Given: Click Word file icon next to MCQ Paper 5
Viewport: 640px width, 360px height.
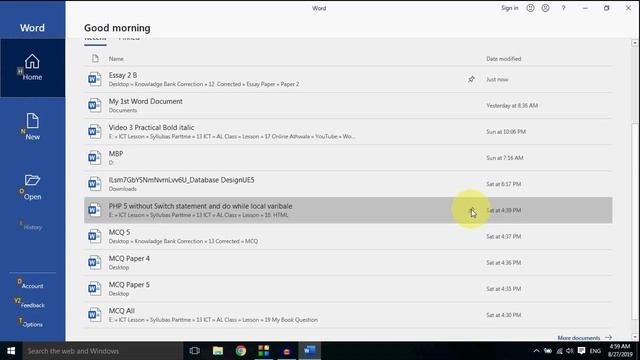Looking at the screenshot, I should click(x=95, y=289).
